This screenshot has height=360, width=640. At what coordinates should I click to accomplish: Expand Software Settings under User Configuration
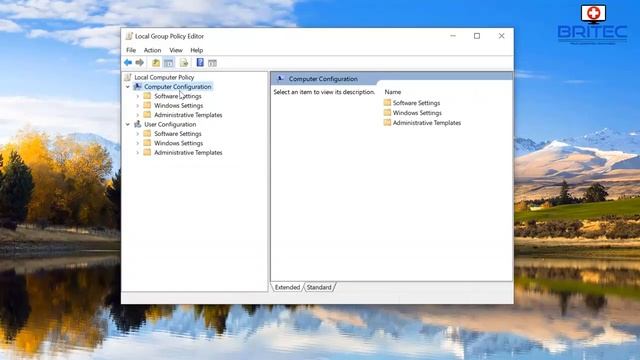tap(138, 134)
